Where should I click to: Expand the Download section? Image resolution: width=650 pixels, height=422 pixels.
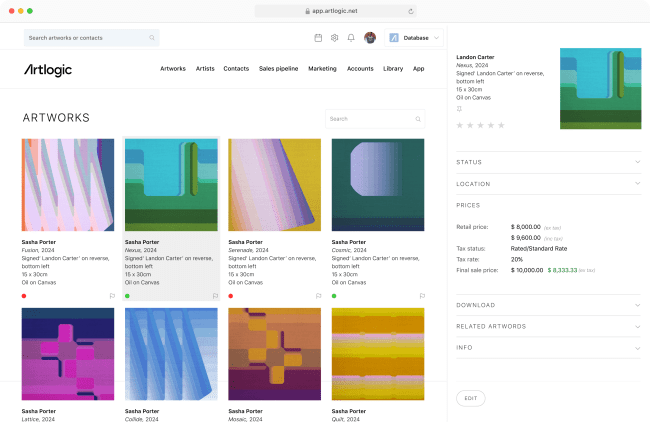point(548,305)
